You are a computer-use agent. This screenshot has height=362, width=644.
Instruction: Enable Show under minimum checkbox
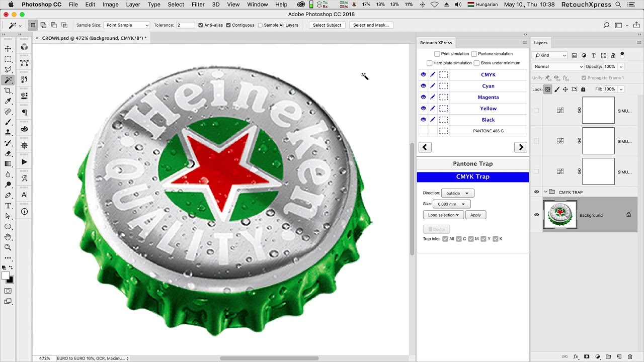476,63
